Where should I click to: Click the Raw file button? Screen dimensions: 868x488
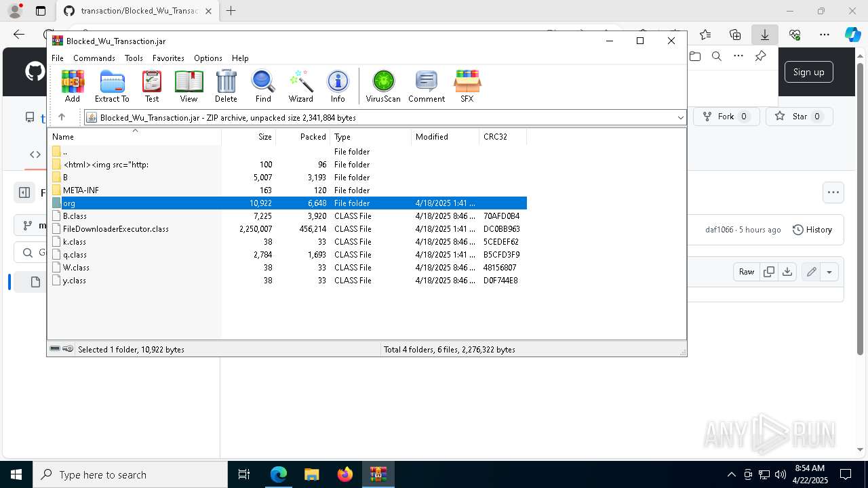(747, 272)
